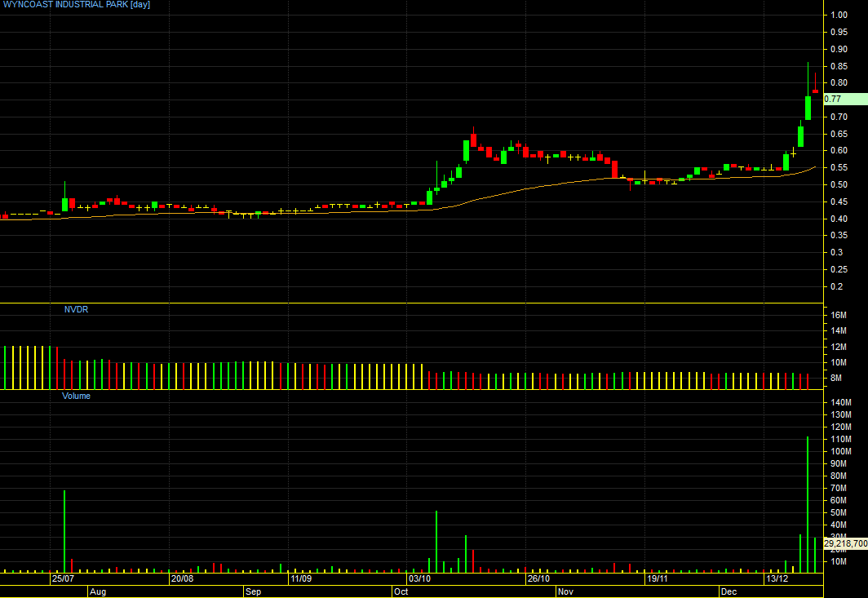Click the 0.70 price axis value

(839, 117)
